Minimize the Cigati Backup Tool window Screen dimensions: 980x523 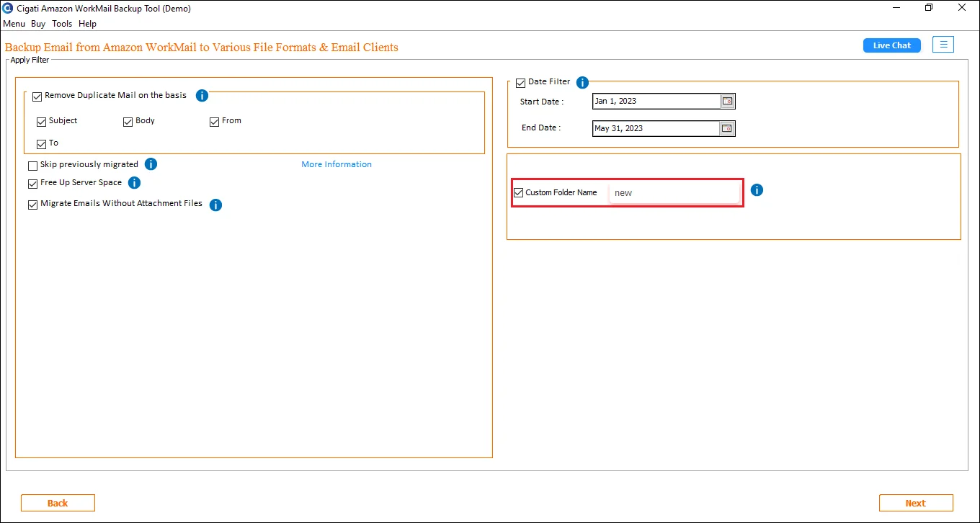[896, 8]
